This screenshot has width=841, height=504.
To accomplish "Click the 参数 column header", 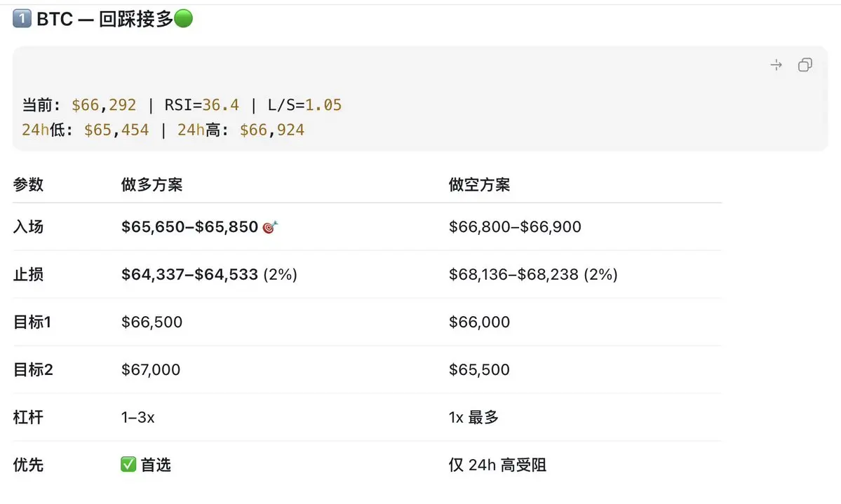I will [x=29, y=184].
